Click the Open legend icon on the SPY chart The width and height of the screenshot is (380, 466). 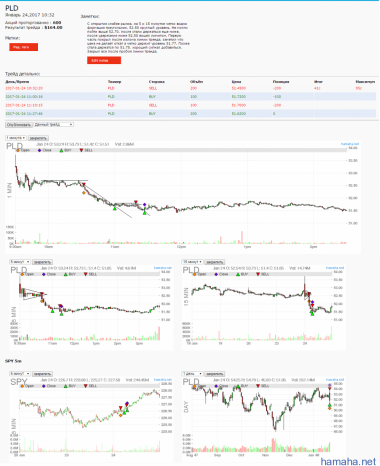click(x=22, y=386)
